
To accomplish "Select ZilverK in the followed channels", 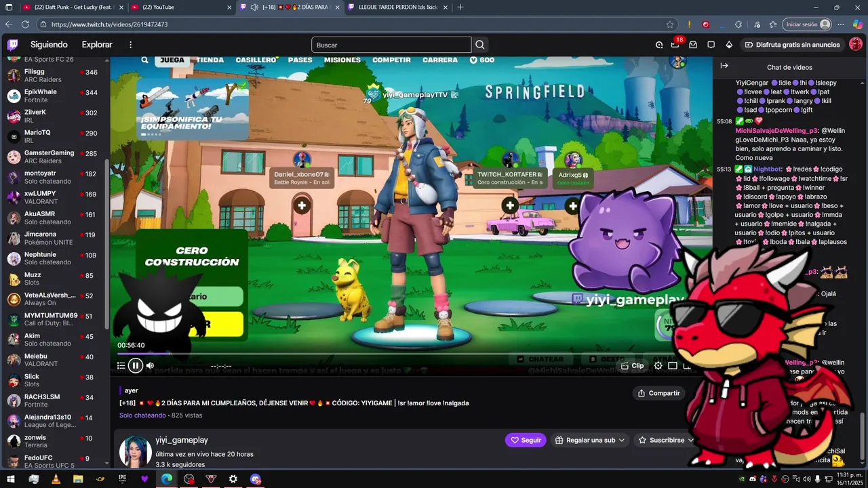I will (x=54, y=116).
